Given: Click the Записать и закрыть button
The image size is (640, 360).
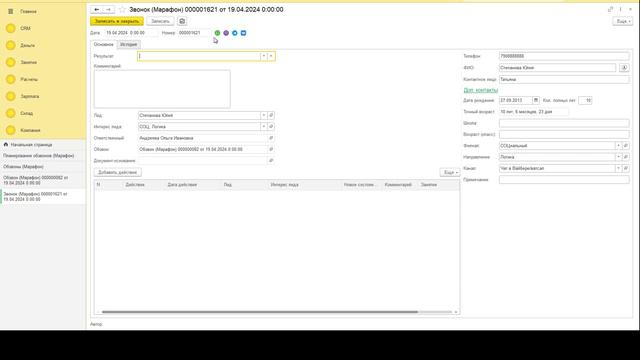Looking at the screenshot, I should [117, 21].
